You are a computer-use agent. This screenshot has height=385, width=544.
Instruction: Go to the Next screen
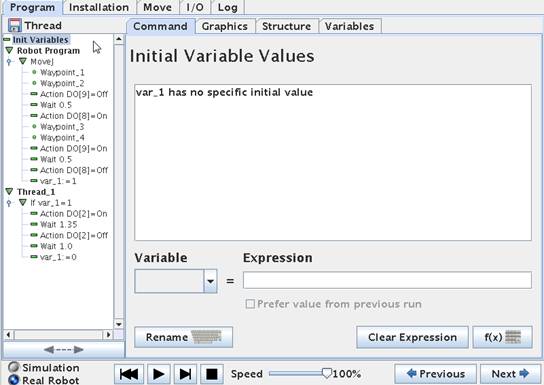pyautogui.click(x=510, y=374)
